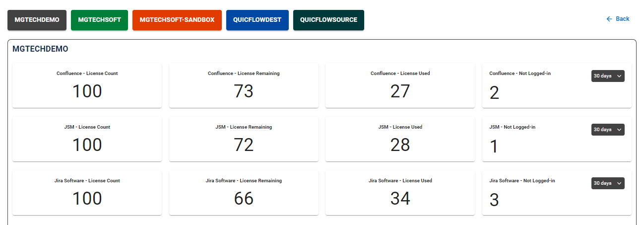Select the MGTECHDEMO site button

click(x=37, y=20)
